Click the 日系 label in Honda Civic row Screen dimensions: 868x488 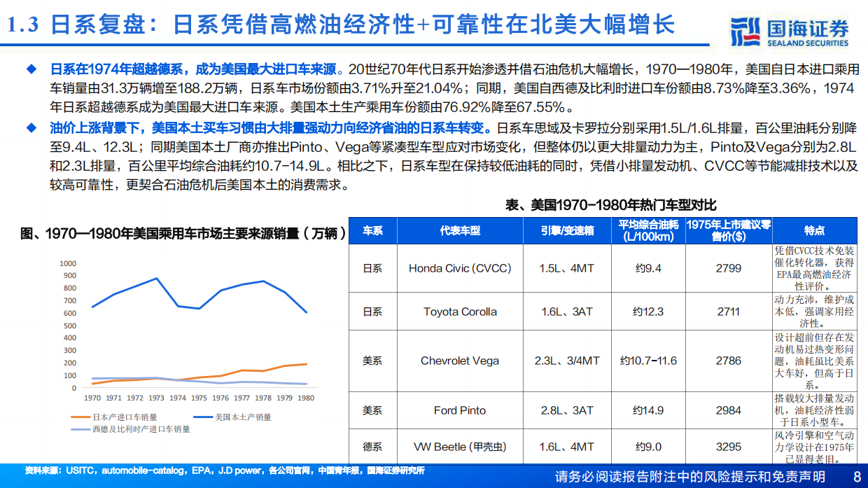[372, 268]
